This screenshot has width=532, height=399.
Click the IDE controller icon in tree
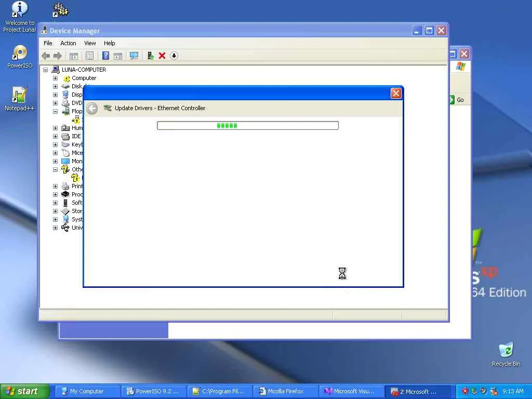click(65, 137)
